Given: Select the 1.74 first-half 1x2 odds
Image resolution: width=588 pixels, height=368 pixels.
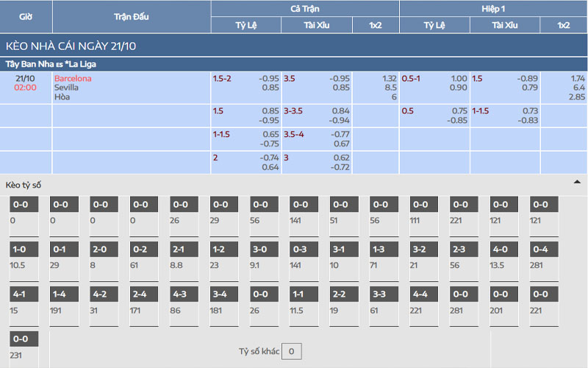Looking at the screenshot, I should [577, 78].
